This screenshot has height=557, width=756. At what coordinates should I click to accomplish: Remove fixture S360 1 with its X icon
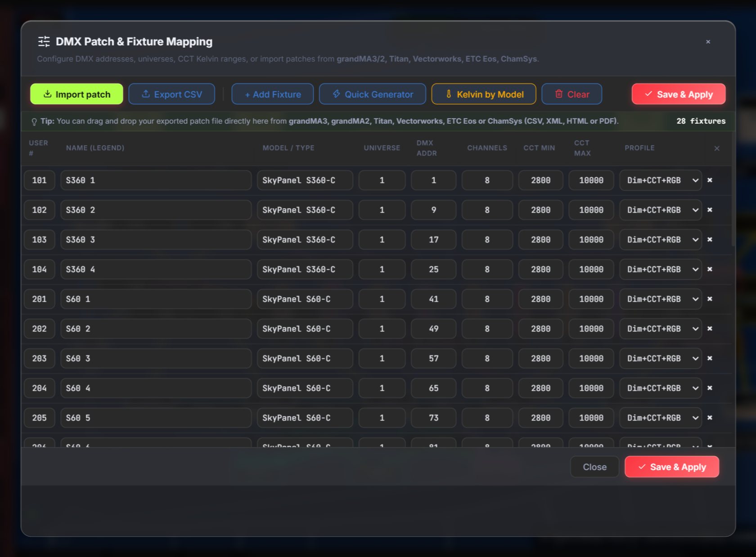[x=710, y=180]
